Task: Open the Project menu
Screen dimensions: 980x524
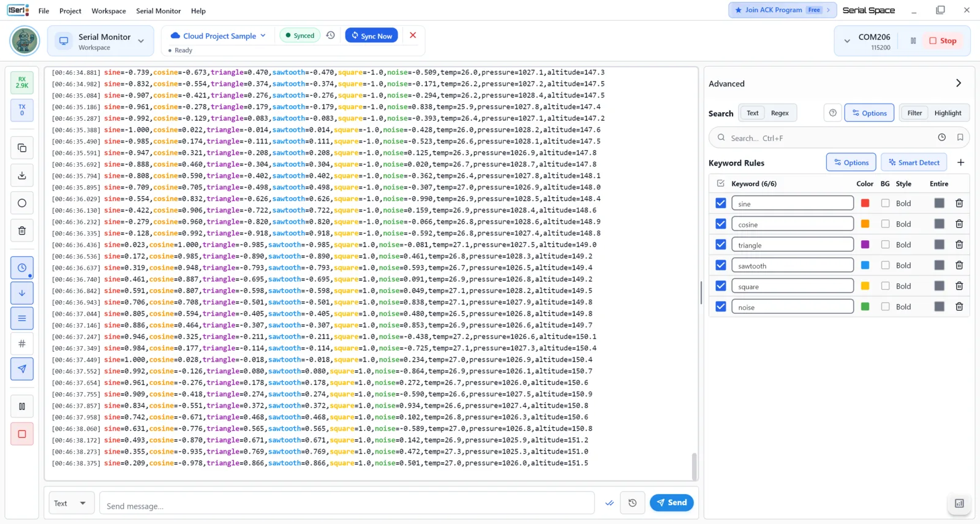Action: 70,10
